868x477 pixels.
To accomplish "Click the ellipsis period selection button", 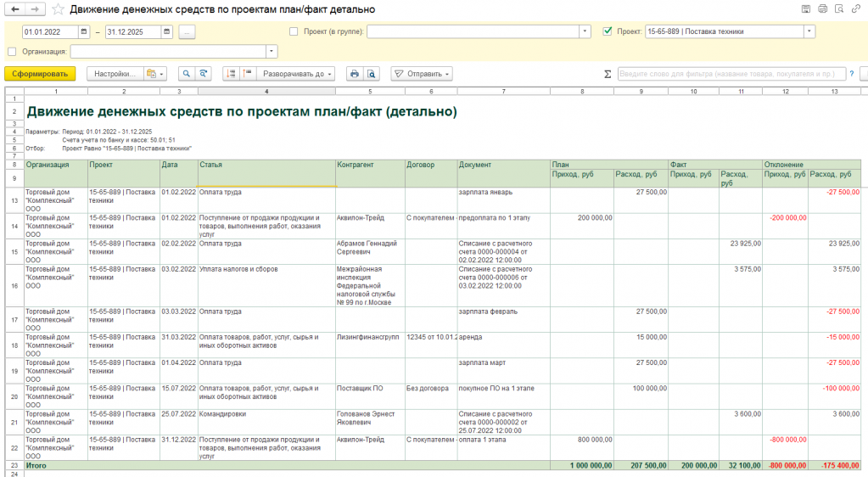I will pos(187,32).
